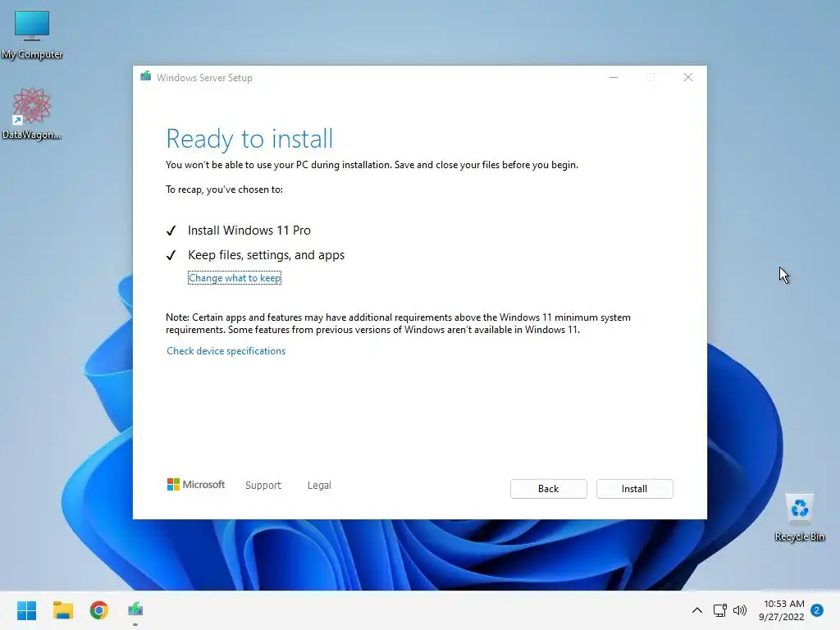
Task: Close the Windows Server Setup window
Action: [x=688, y=78]
